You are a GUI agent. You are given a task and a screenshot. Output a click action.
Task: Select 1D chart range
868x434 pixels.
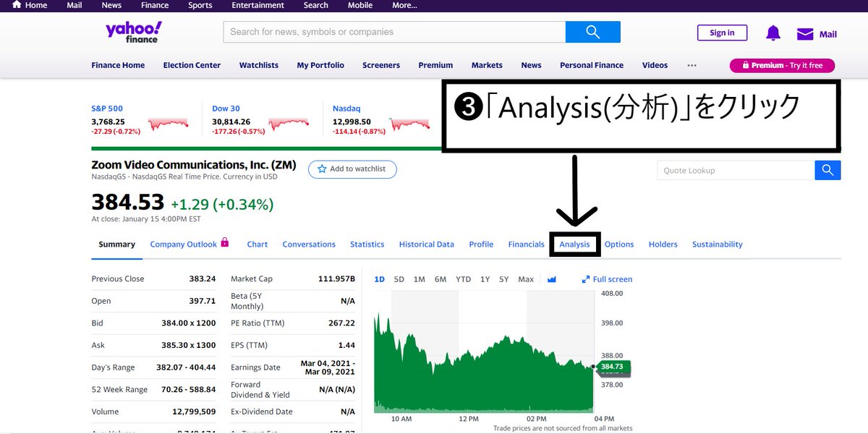tap(380, 279)
